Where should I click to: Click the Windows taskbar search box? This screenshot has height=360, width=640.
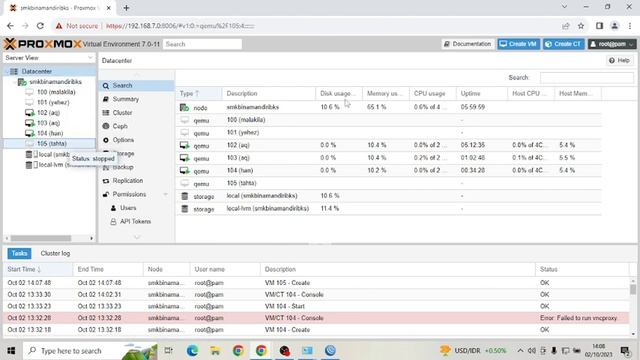pyautogui.click(x=90, y=351)
